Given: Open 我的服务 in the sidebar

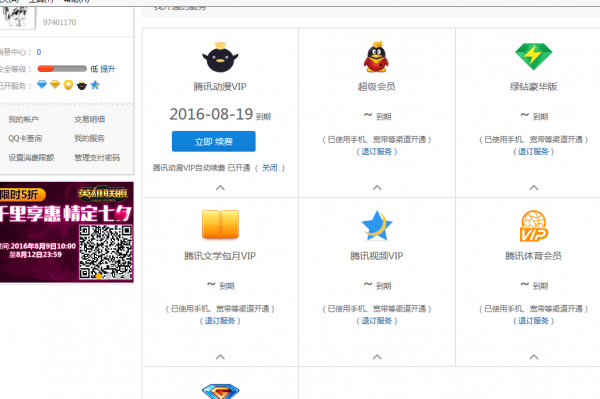Looking at the screenshot, I should (x=90, y=138).
